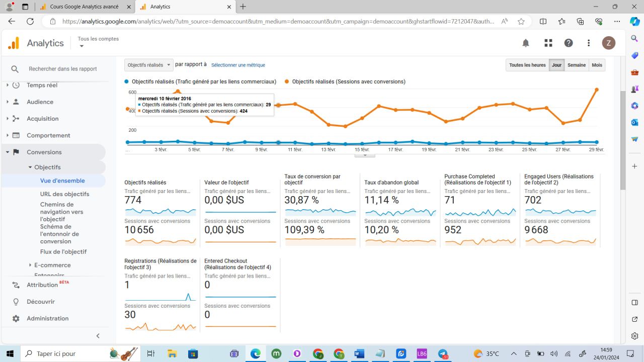The width and height of the screenshot is (644, 362).
Task: Click the 29 févr. orange data point
Action: 597,89
